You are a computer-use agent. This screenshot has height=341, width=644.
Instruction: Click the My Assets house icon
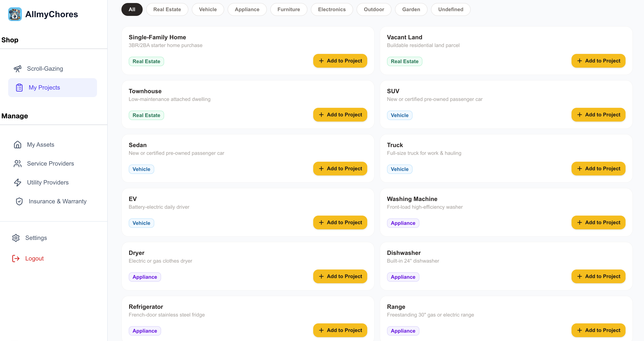click(18, 145)
